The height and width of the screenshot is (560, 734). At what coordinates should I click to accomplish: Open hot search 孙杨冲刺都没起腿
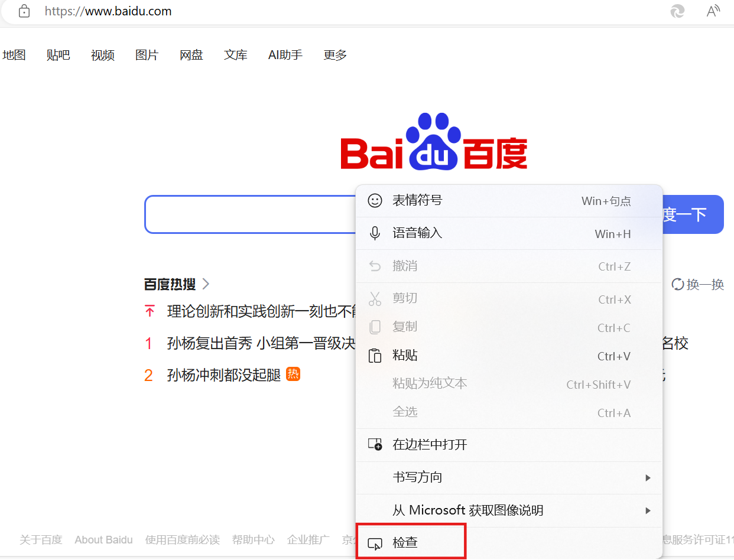click(224, 375)
